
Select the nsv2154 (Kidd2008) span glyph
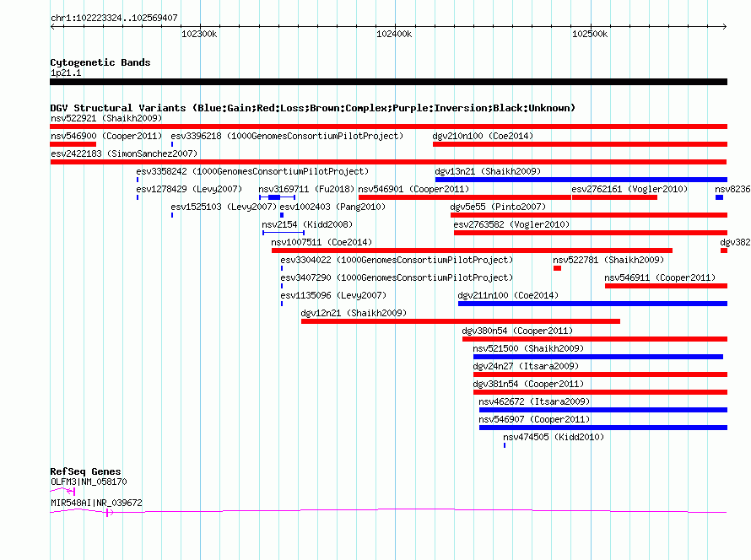284,233
